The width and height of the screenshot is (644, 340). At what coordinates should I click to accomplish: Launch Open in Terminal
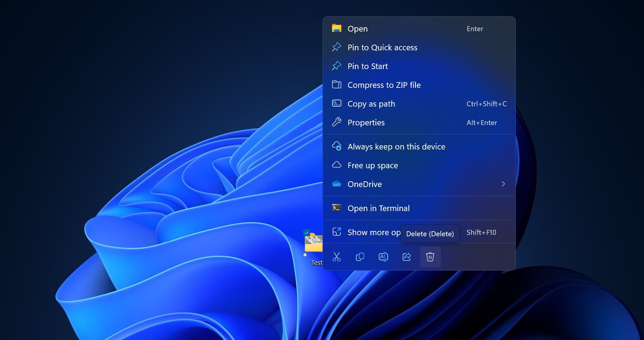coord(378,208)
